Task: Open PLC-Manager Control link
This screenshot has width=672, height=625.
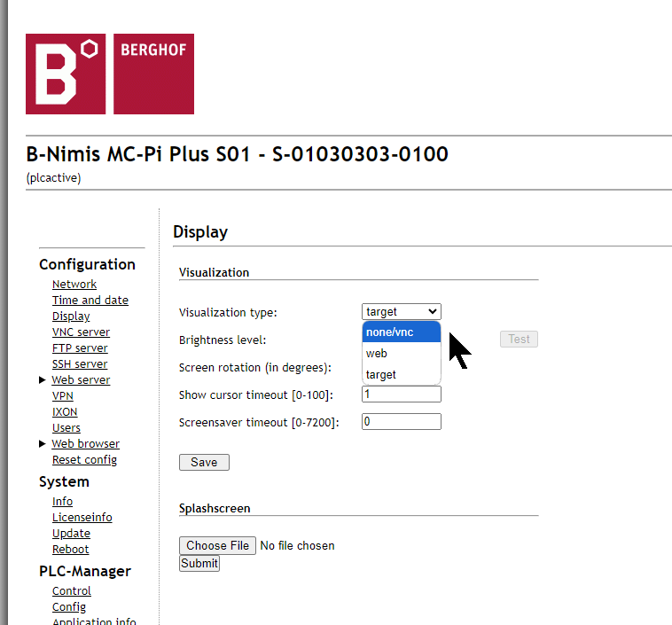Action: [x=72, y=591]
